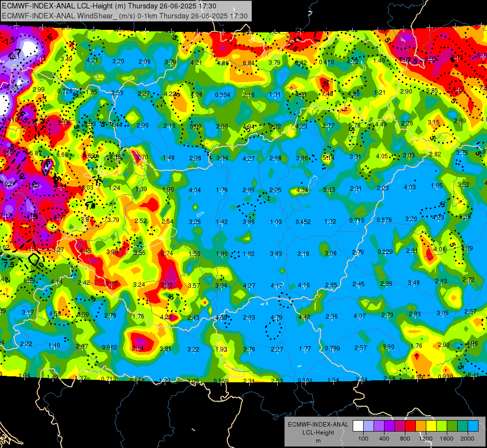
Task: Click the wind shear value 4.01
Action: coord(439,249)
